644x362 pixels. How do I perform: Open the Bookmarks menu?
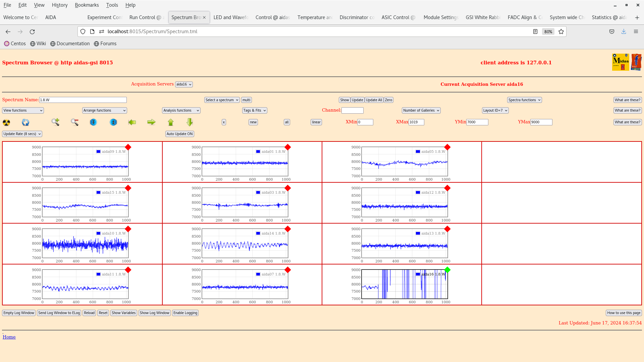87,5
